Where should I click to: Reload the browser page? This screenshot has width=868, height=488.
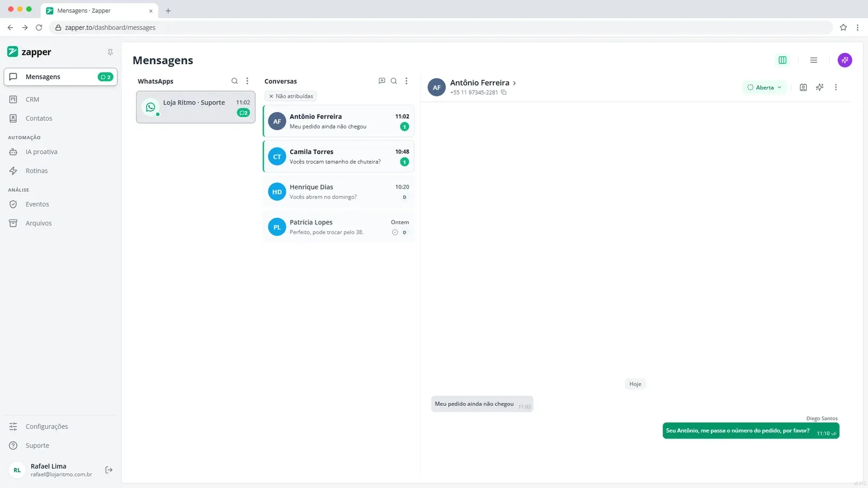tap(39, 27)
